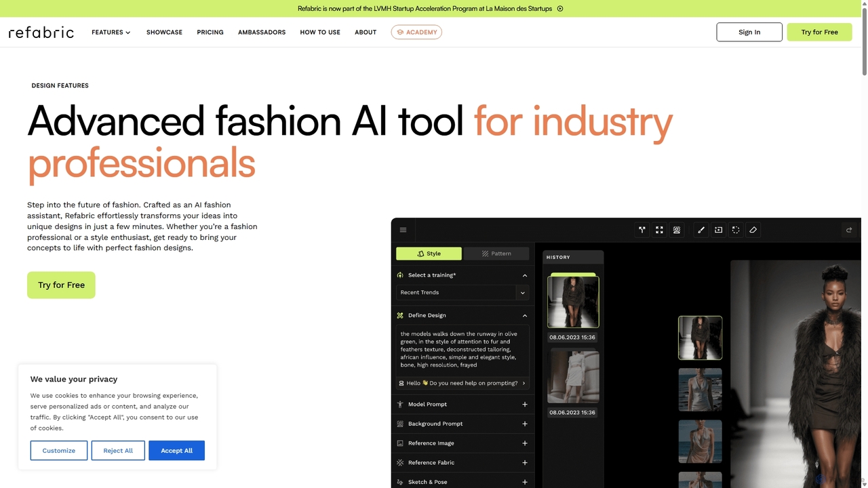Select the white dress history thumbnail

pos(573,376)
